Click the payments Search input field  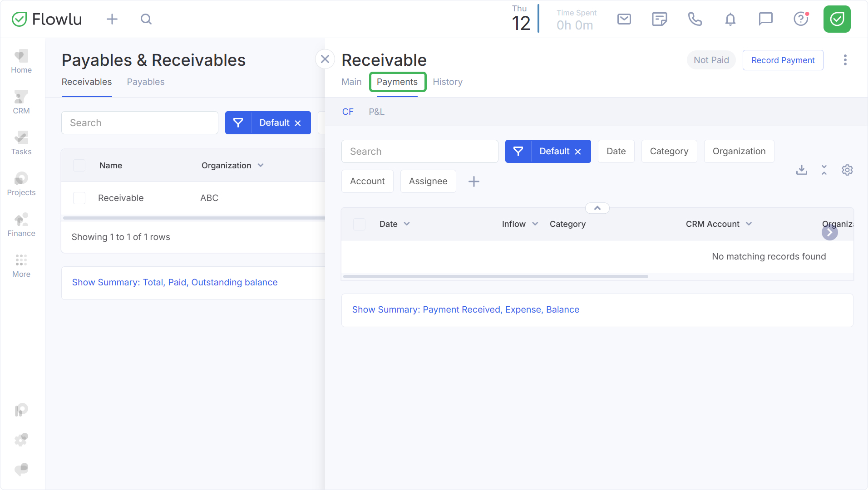coord(419,152)
